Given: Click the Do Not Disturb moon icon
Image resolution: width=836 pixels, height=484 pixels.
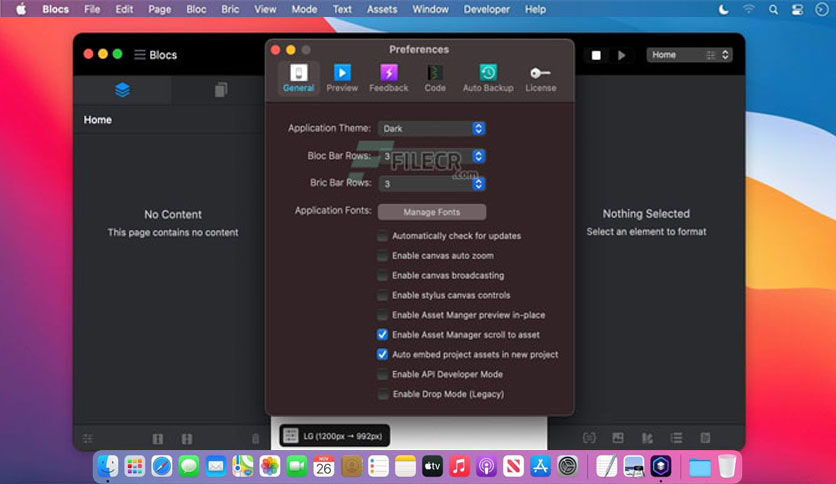Looking at the screenshot, I should 724,9.
